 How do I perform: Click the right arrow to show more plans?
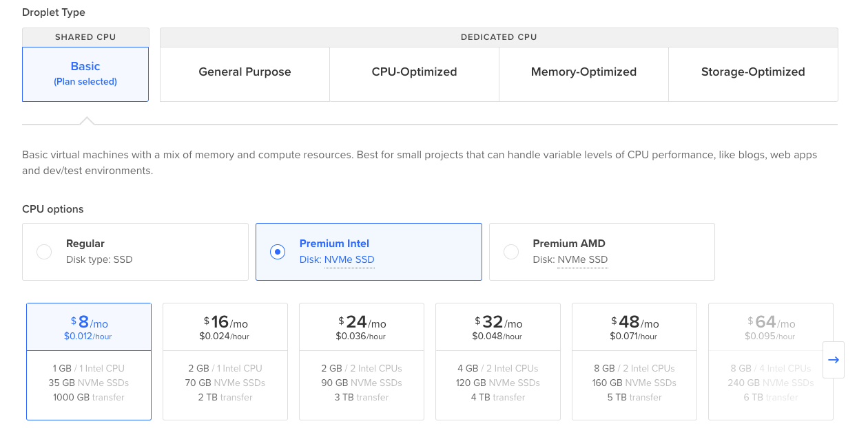pos(833,360)
